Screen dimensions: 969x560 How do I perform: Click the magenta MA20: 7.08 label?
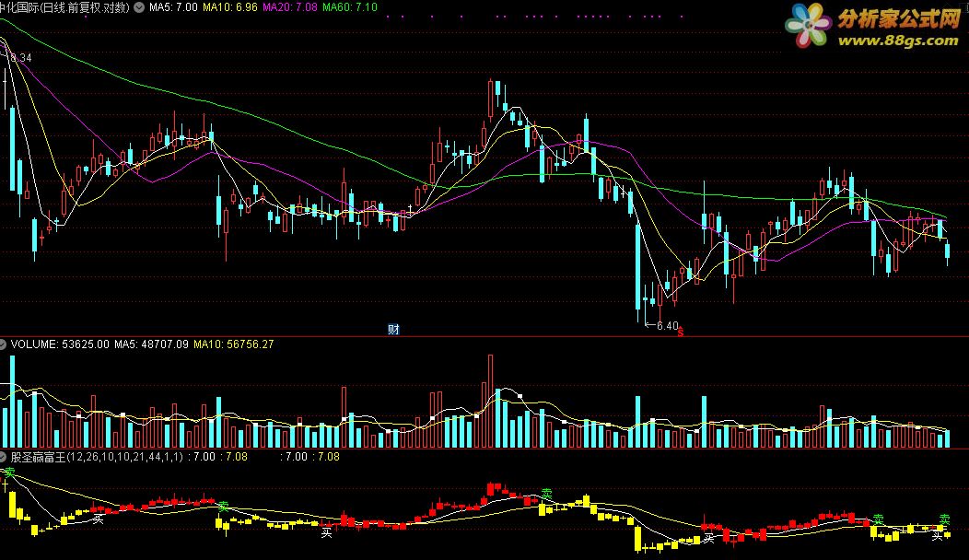[290, 7]
